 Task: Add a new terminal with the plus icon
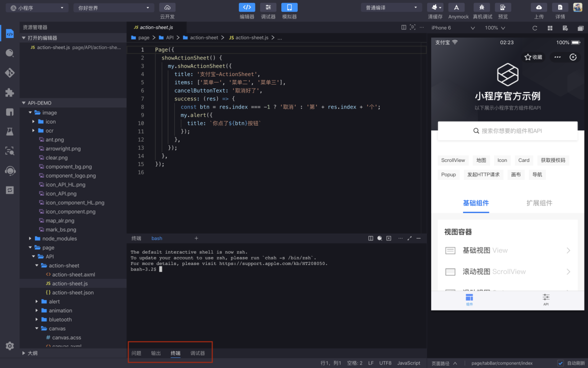[x=196, y=238]
